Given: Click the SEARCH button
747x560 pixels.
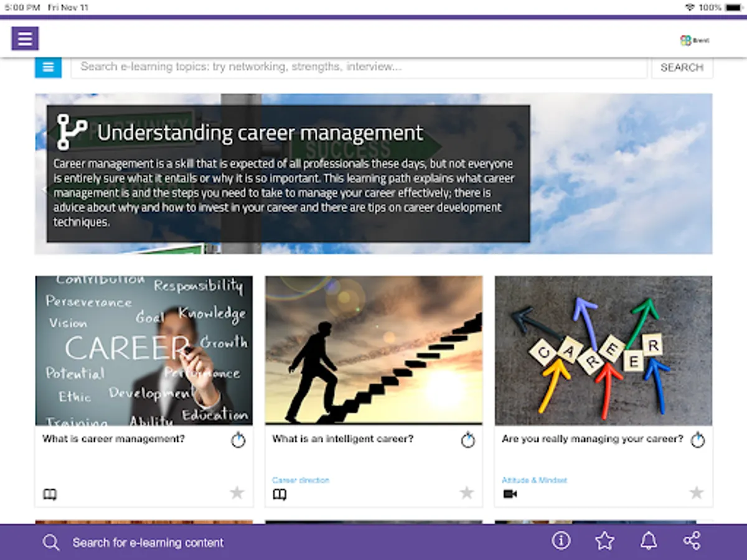Looking at the screenshot, I should point(682,67).
